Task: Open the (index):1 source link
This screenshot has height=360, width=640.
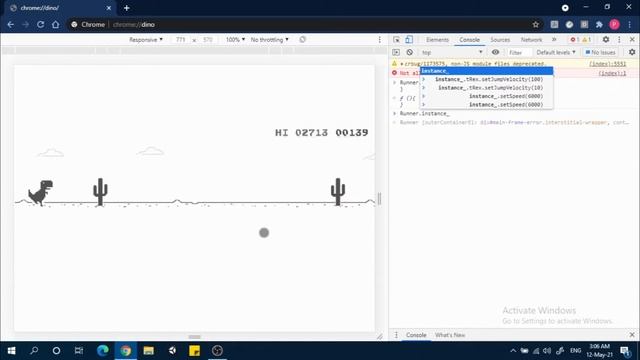Action: (612, 73)
